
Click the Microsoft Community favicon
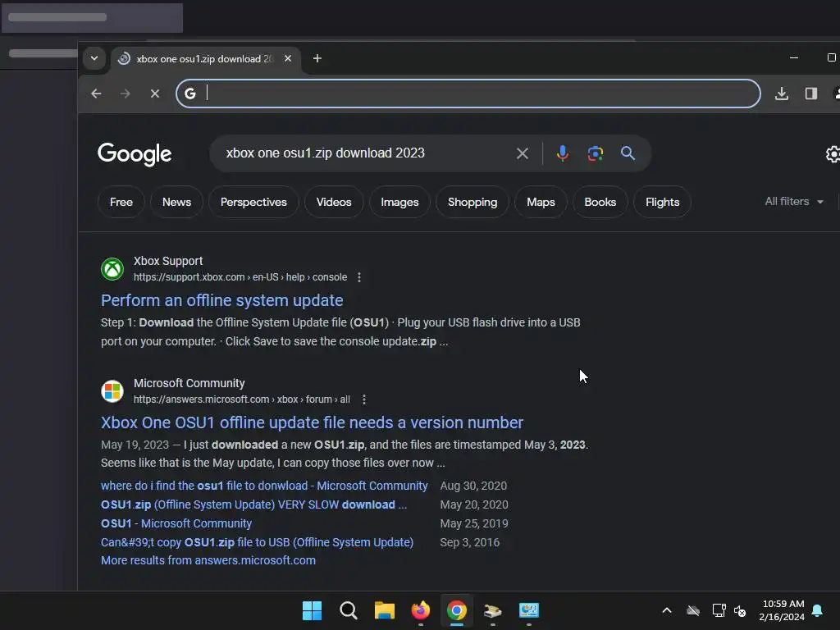(x=112, y=391)
